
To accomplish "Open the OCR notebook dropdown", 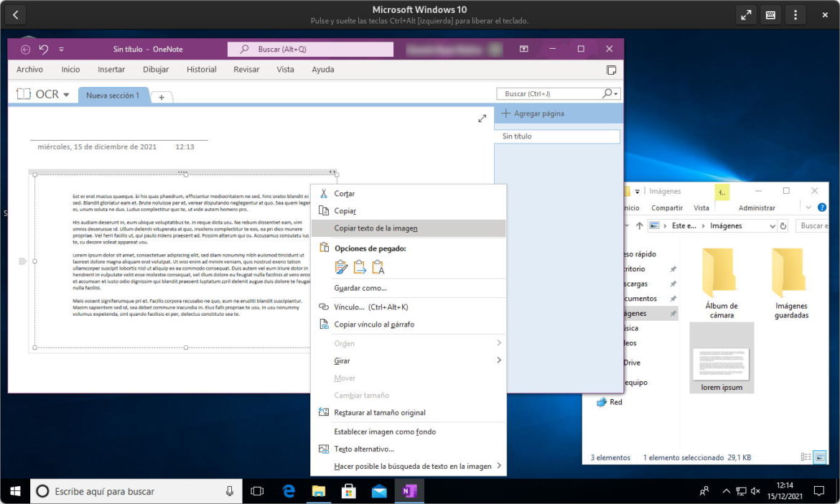I will coord(67,93).
